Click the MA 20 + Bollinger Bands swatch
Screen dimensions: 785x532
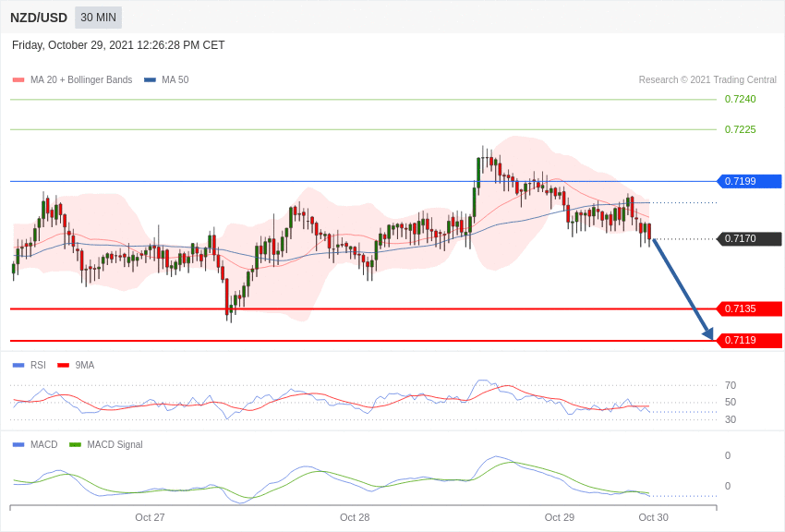click(18, 80)
